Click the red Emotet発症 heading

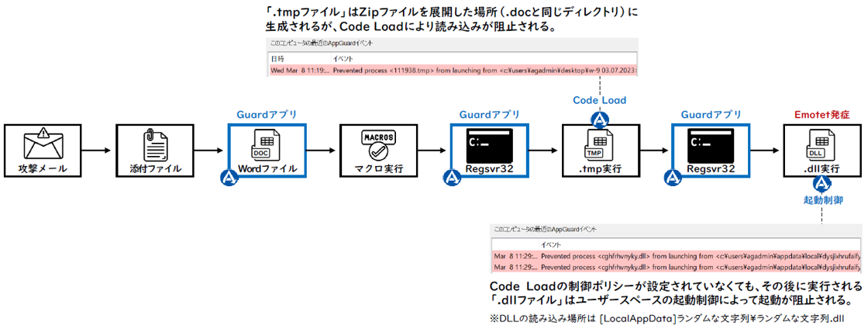(x=820, y=114)
